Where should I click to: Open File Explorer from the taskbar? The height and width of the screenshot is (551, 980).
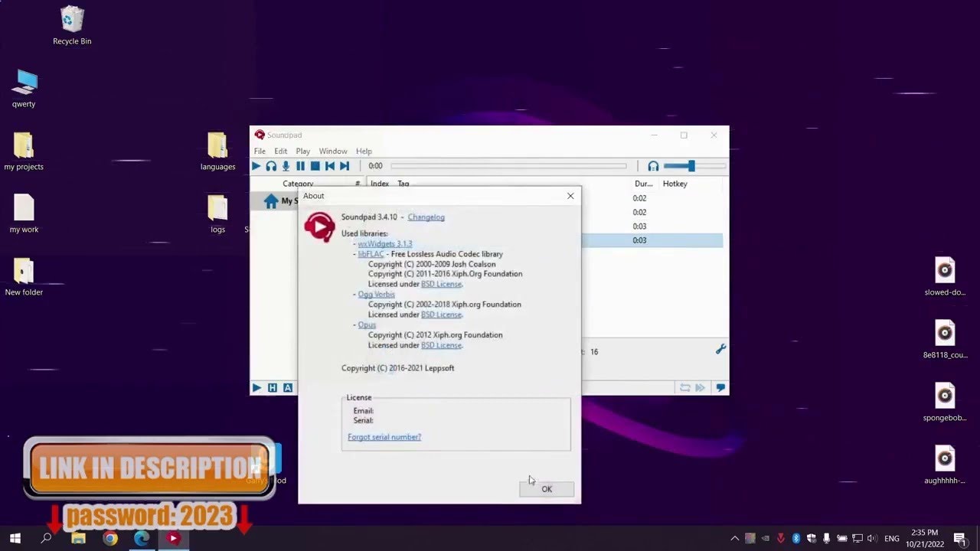pos(78,538)
